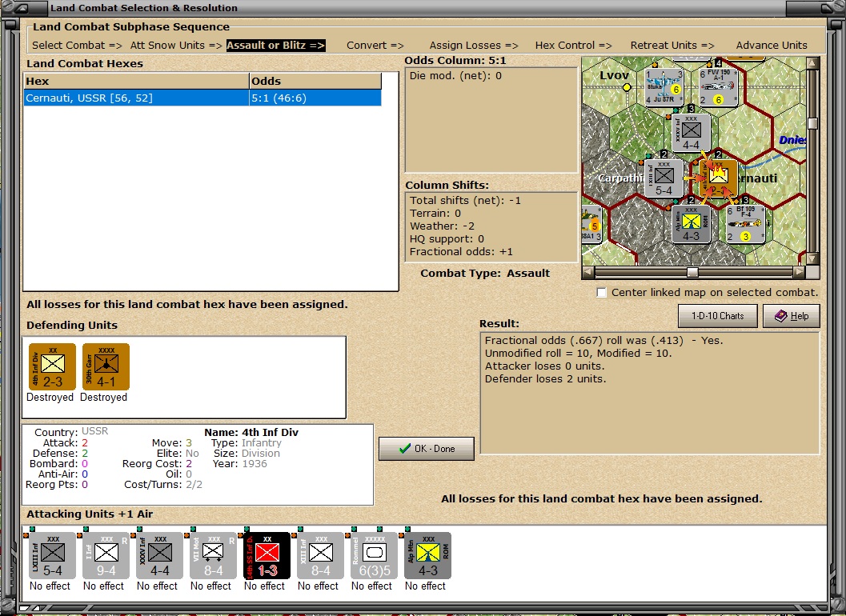Click the Bf 109 F-4 fighter counter on map
This screenshot has height=616, width=846.
746,224
